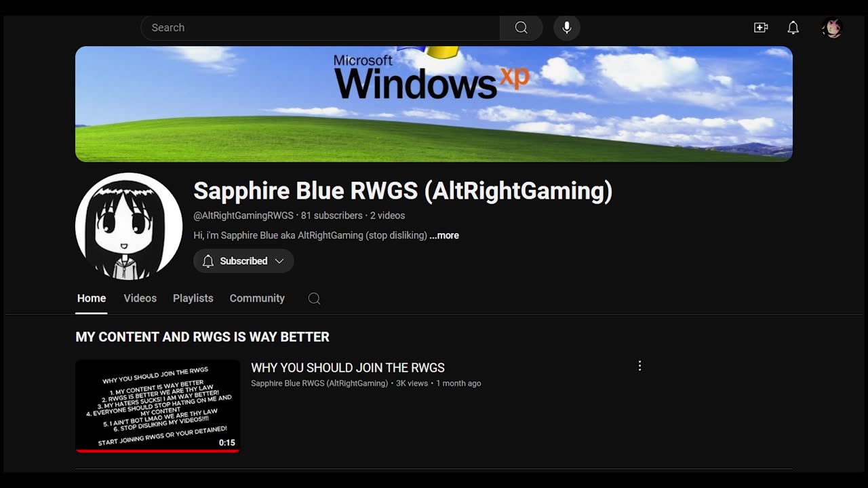Image resolution: width=868 pixels, height=488 pixels.
Task: Click the Windows XP channel banner
Action: [434, 104]
